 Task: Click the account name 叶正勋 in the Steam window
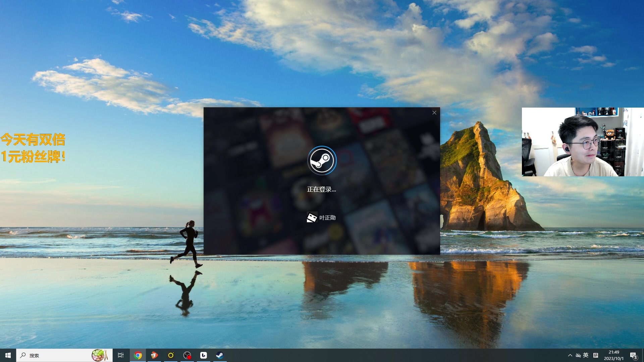click(x=327, y=218)
